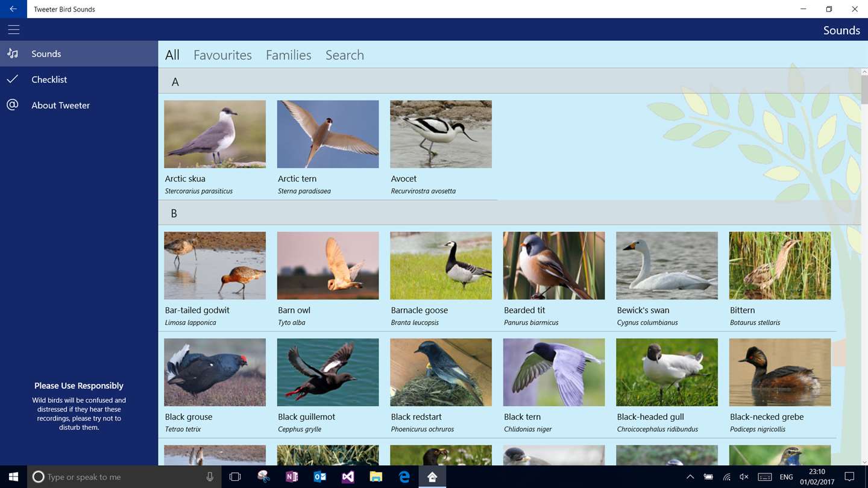Viewport: 868px width, 488px height.
Task: Open the Black-necked grebe photo
Action: pos(780,372)
